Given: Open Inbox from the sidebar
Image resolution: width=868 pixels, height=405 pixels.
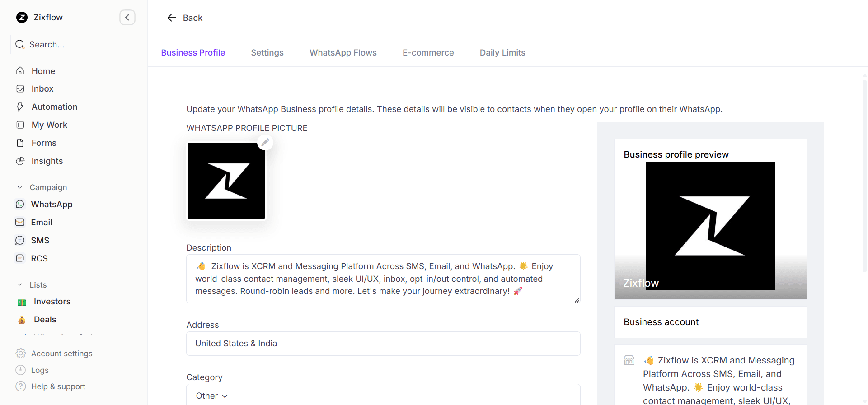Looking at the screenshot, I should coord(42,89).
